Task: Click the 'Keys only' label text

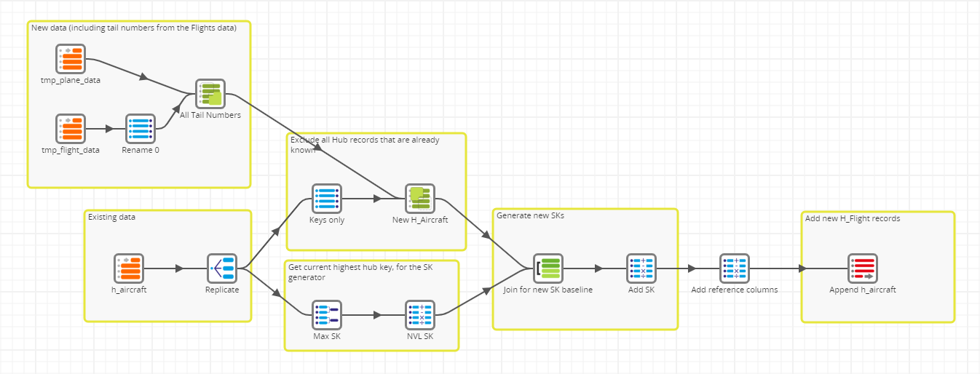Action: [x=327, y=220]
